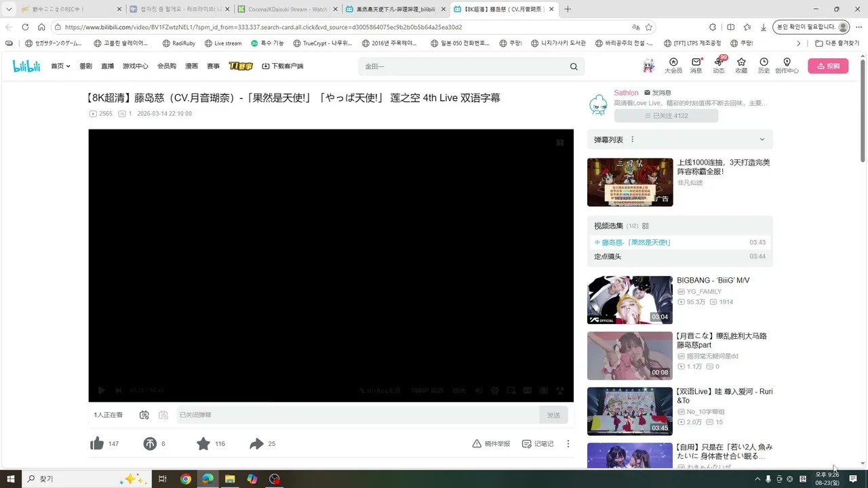Open the more options menu beside 记笔记
Viewport: 868px width, 488px height.
tap(568, 444)
